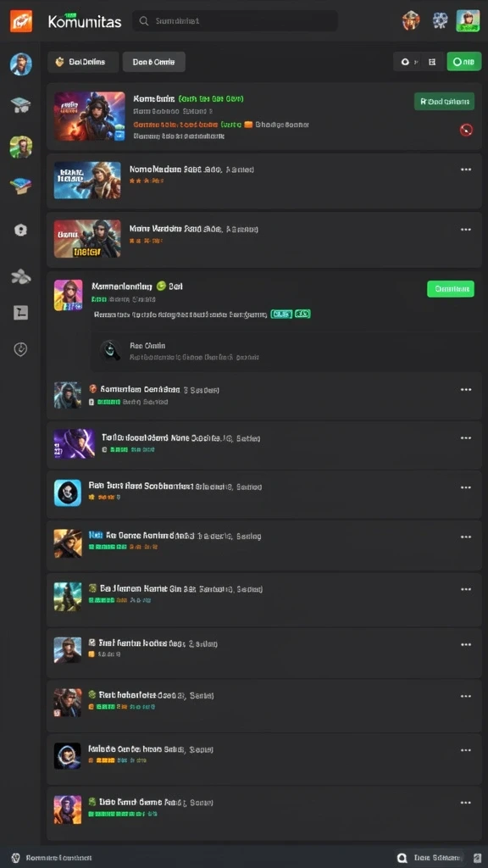
Task: Open the green-bordered profile picture at top right
Action: coord(468,20)
